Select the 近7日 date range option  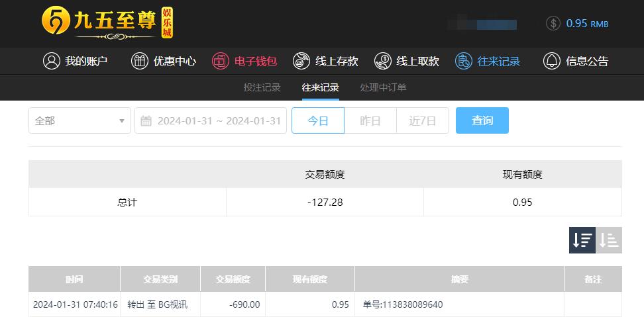(423, 120)
